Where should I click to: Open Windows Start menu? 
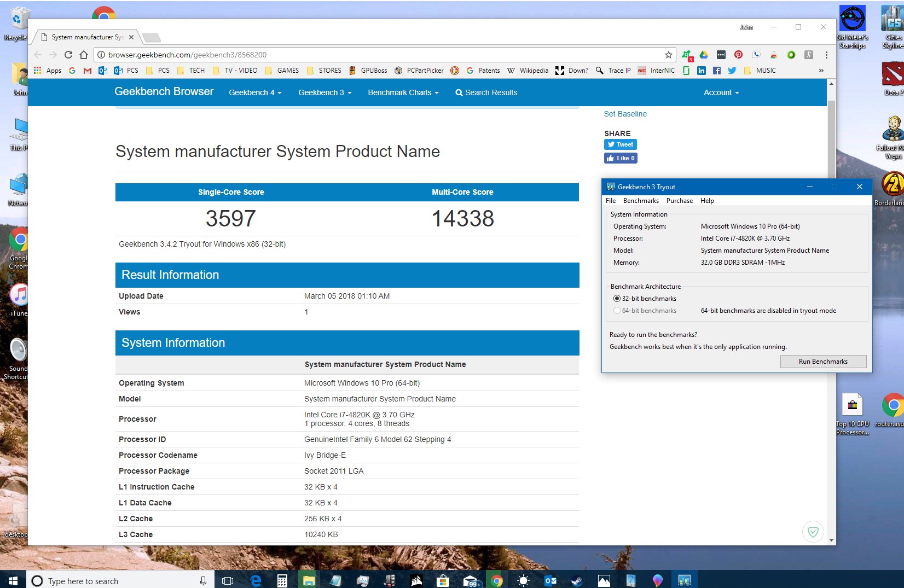pos(13,580)
